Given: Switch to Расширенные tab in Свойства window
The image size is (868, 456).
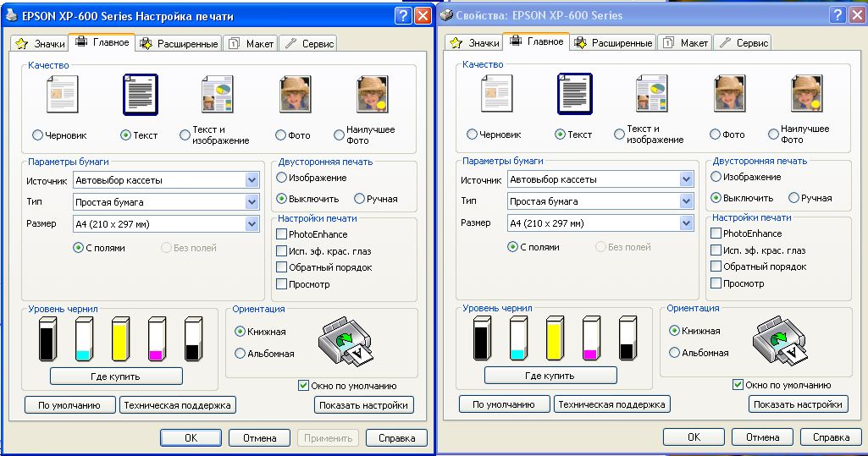Looking at the screenshot, I should coord(613,42).
